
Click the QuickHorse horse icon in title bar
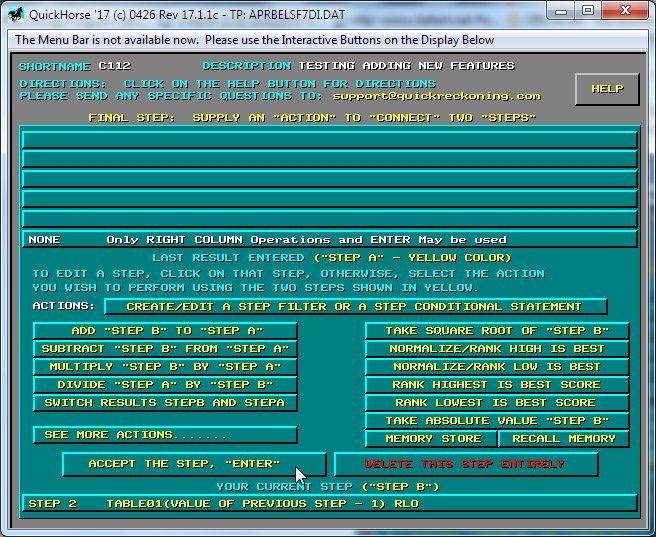click(x=16, y=15)
